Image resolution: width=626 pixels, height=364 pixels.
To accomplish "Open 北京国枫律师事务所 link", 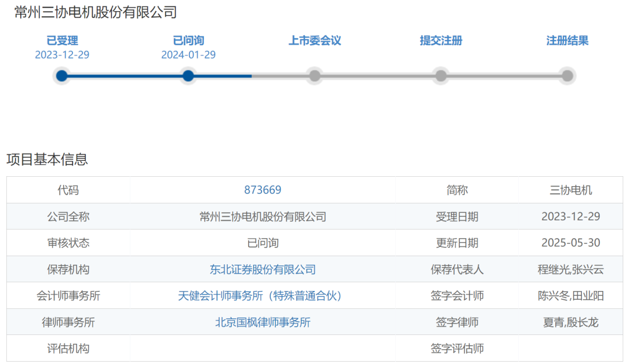I will tap(263, 322).
